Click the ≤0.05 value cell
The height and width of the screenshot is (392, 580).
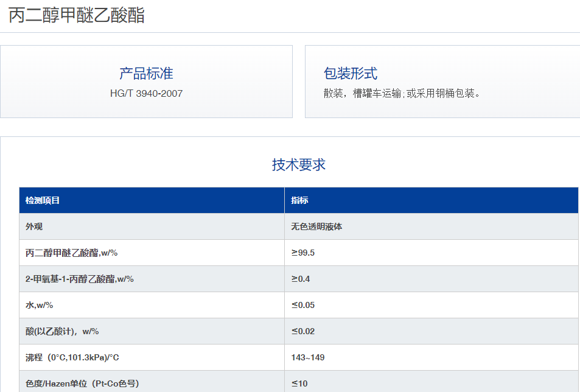coord(303,305)
